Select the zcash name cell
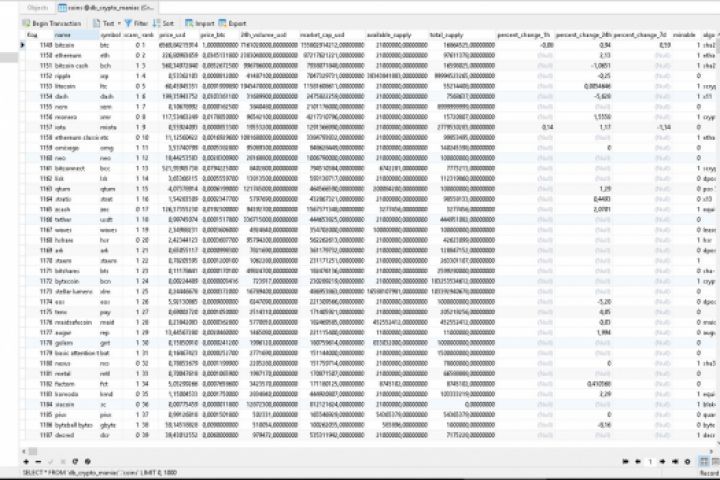The width and height of the screenshot is (720, 480). (x=75, y=209)
